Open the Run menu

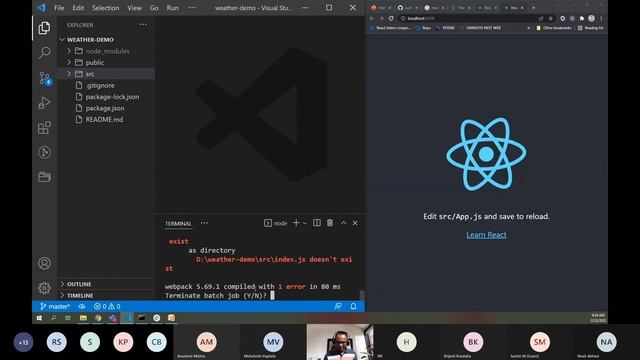172,8
